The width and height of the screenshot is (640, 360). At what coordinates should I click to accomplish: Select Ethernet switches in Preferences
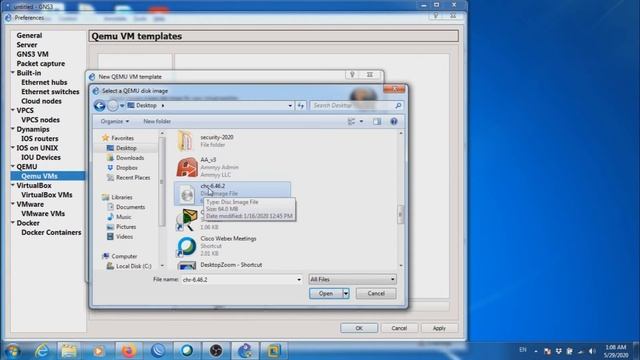pos(50,92)
